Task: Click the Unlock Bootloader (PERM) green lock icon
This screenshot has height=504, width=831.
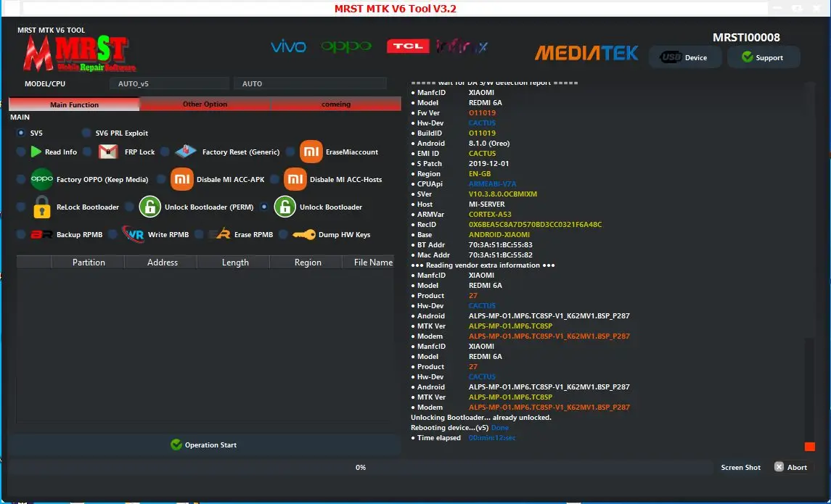Action: (x=150, y=207)
